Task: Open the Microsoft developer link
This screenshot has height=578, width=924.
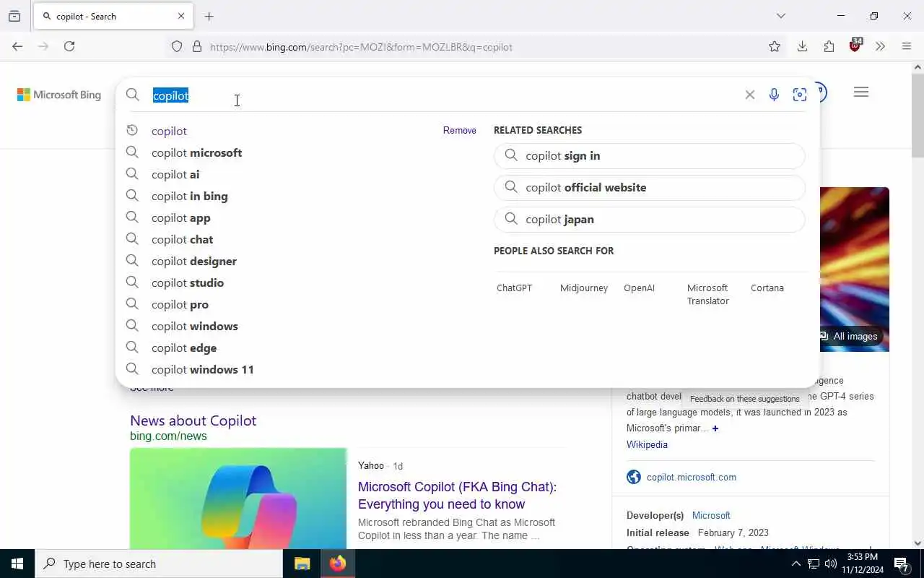Action: click(x=711, y=515)
